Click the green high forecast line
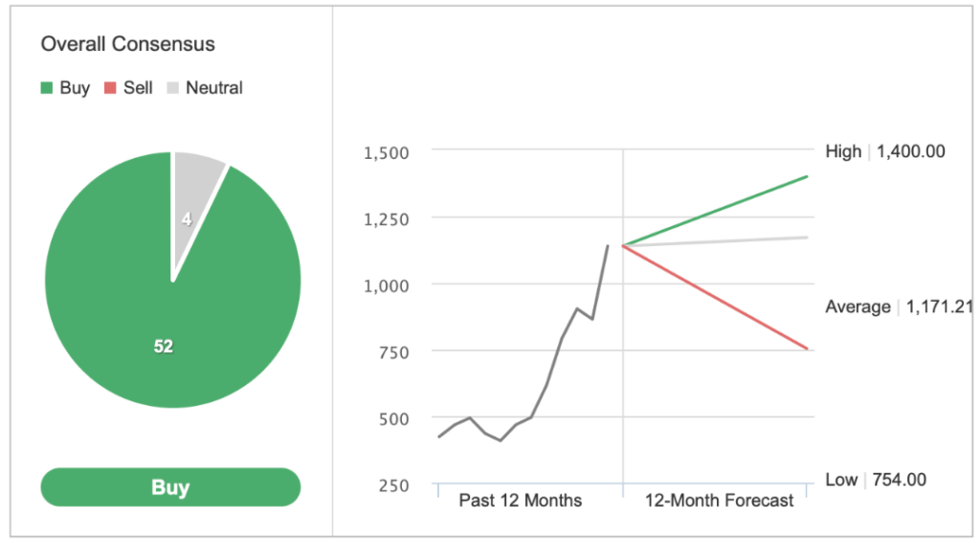The image size is (980, 543). pos(716,211)
